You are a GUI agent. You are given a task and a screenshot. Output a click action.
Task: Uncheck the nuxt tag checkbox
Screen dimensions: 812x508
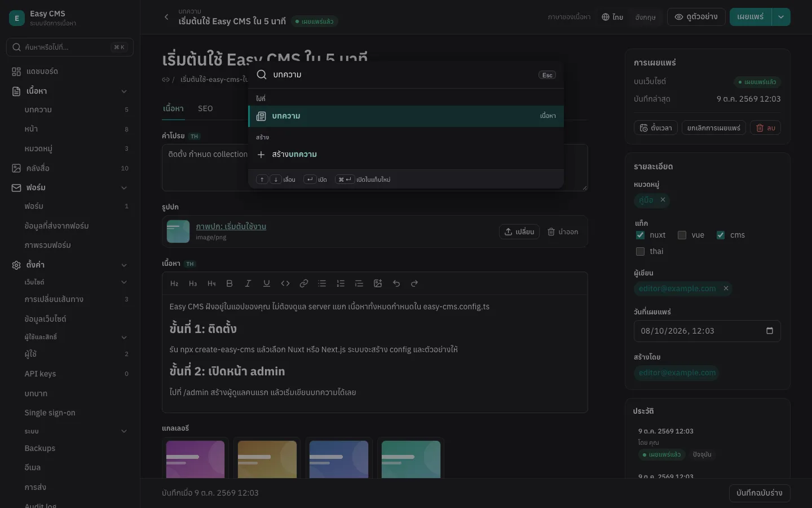click(x=640, y=235)
